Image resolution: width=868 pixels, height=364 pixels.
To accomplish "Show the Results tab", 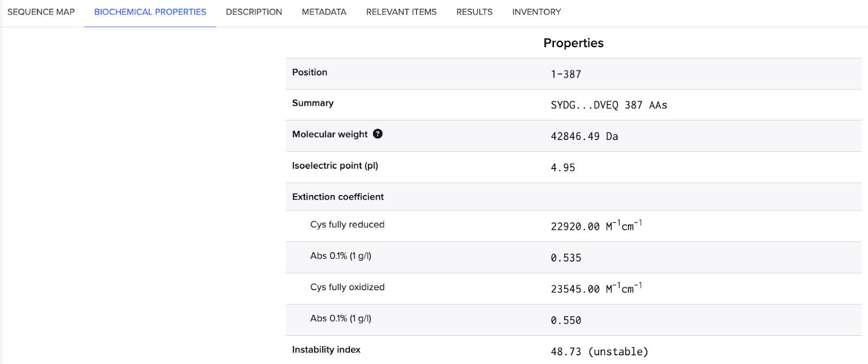I will coord(474,12).
